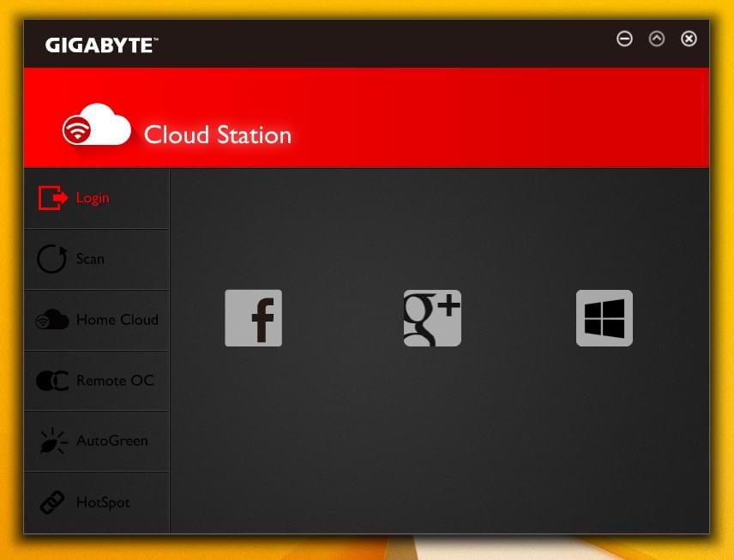This screenshot has height=560, width=734.
Task: Sign in with the Facebook icon
Action: 253,318
